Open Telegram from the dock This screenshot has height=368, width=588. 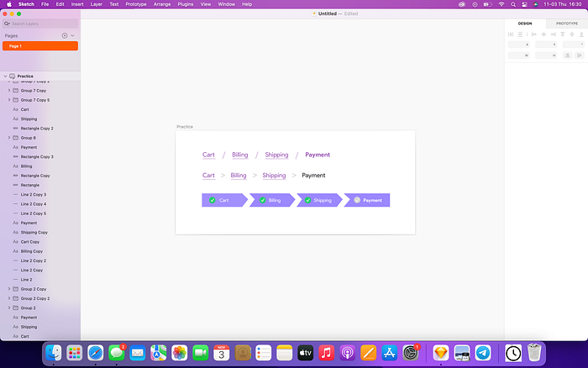pos(483,353)
